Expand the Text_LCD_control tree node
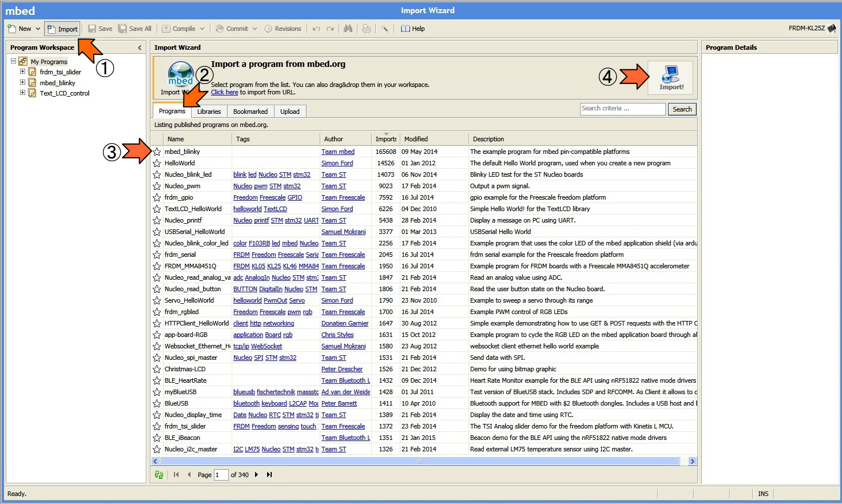The height and width of the screenshot is (504, 842). pos(23,93)
